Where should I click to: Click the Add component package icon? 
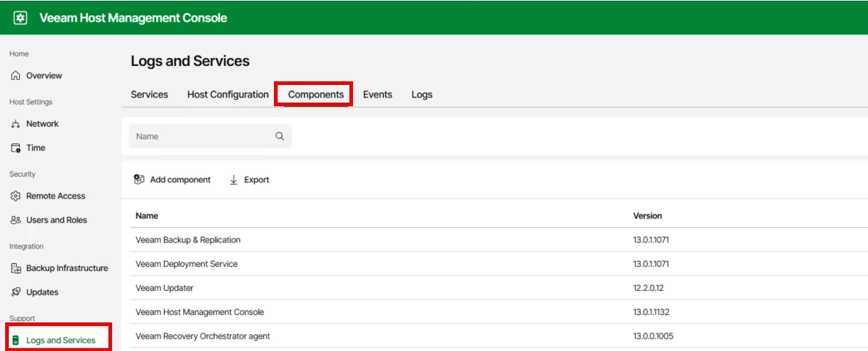[x=139, y=180]
